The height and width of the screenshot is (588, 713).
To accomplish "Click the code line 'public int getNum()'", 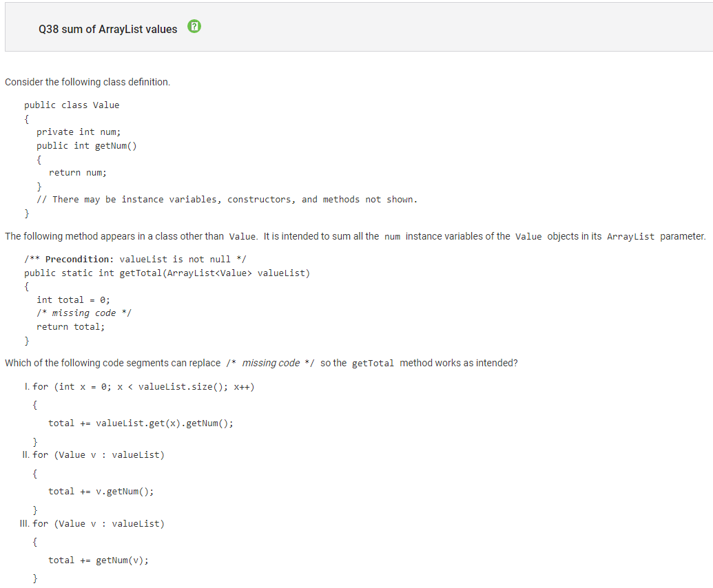I will pyautogui.click(x=86, y=145).
